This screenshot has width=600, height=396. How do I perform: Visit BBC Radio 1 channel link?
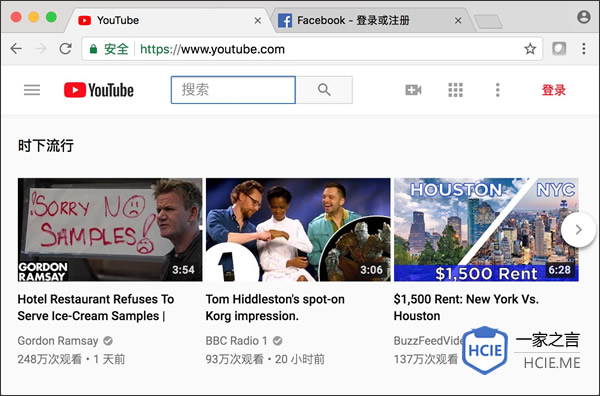tap(236, 341)
